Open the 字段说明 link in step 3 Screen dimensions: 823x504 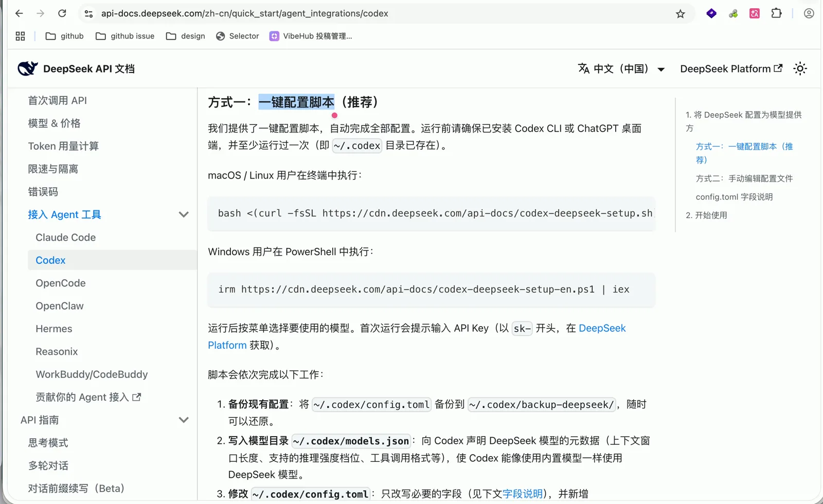pos(522,494)
